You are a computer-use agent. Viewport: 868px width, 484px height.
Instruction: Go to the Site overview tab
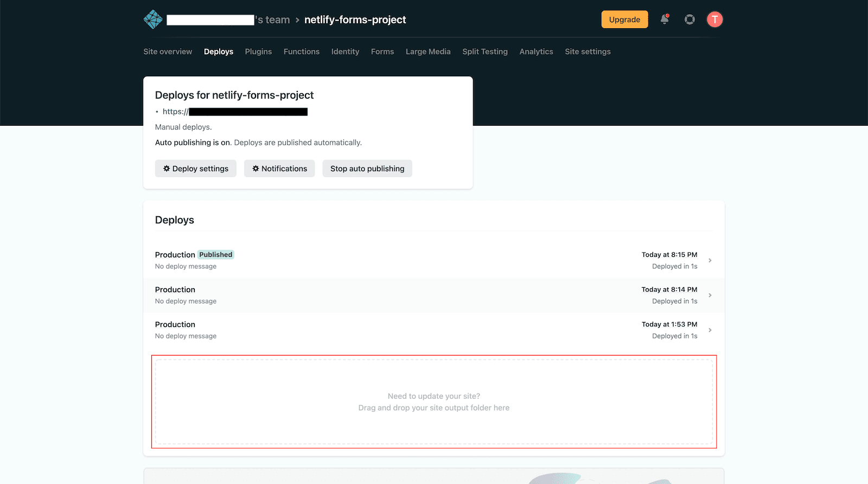168,51
